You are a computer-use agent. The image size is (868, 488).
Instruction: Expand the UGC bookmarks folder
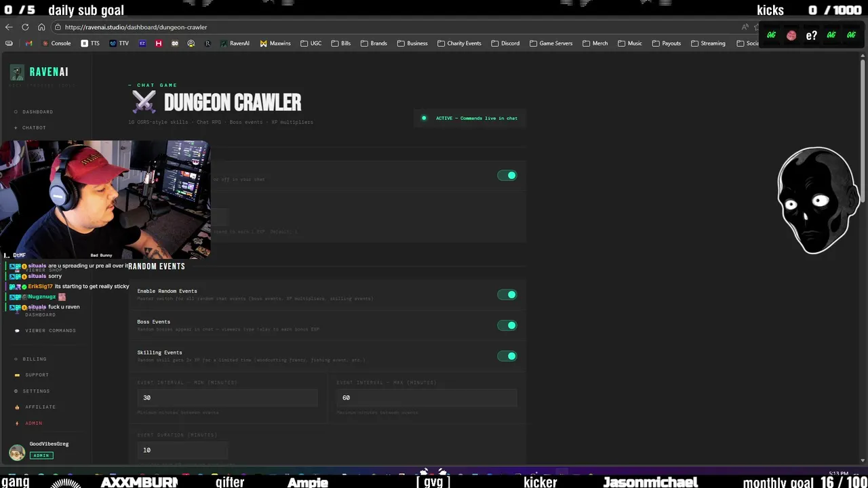311,43
